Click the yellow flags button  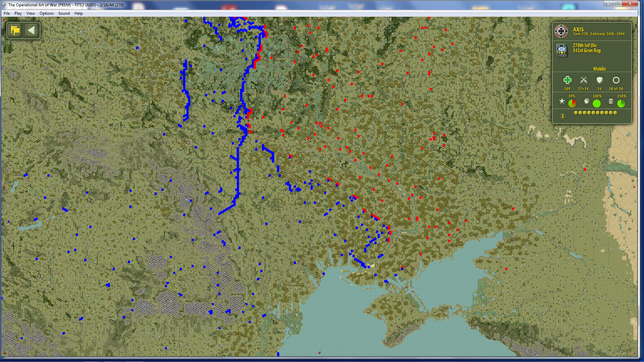15,31
